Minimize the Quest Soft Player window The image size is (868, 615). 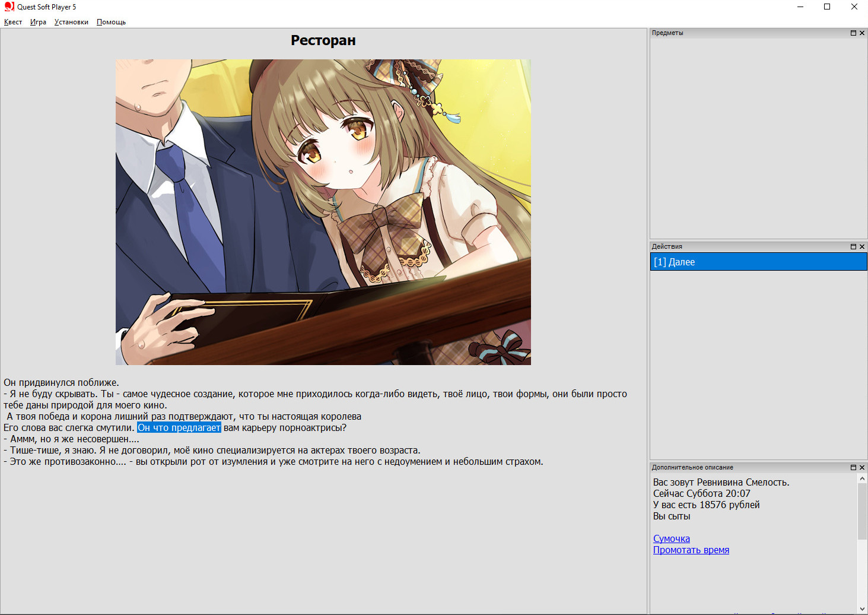[x=800, y=7]
